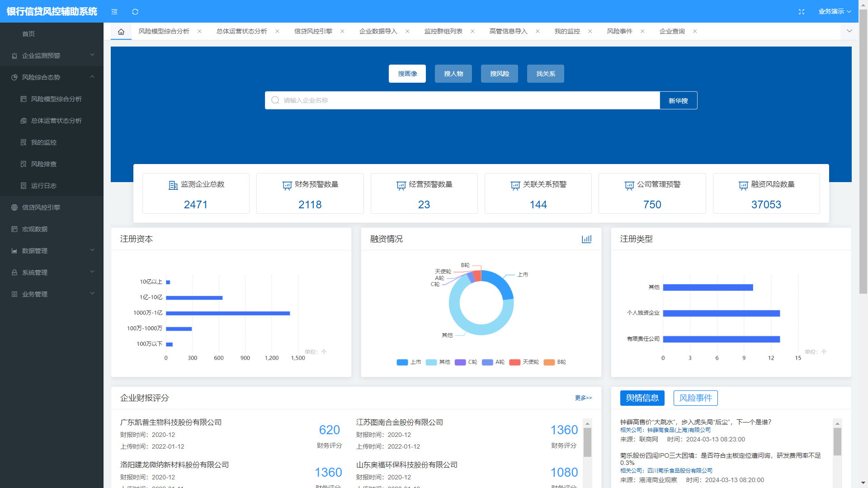Toggle the A轮 legend item
The width and height of the screenshot is (868, 488).
[x=493, y=362]
